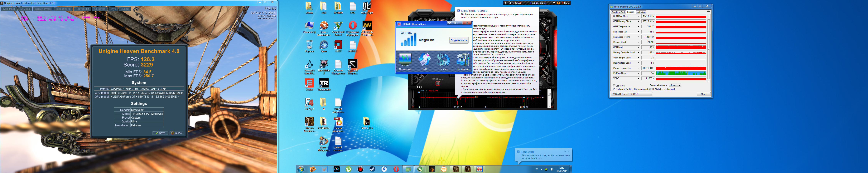This screenshot has height=173, width=868.
Task: Toggle Continue refreshing in background checkbox
Action: 614,89
